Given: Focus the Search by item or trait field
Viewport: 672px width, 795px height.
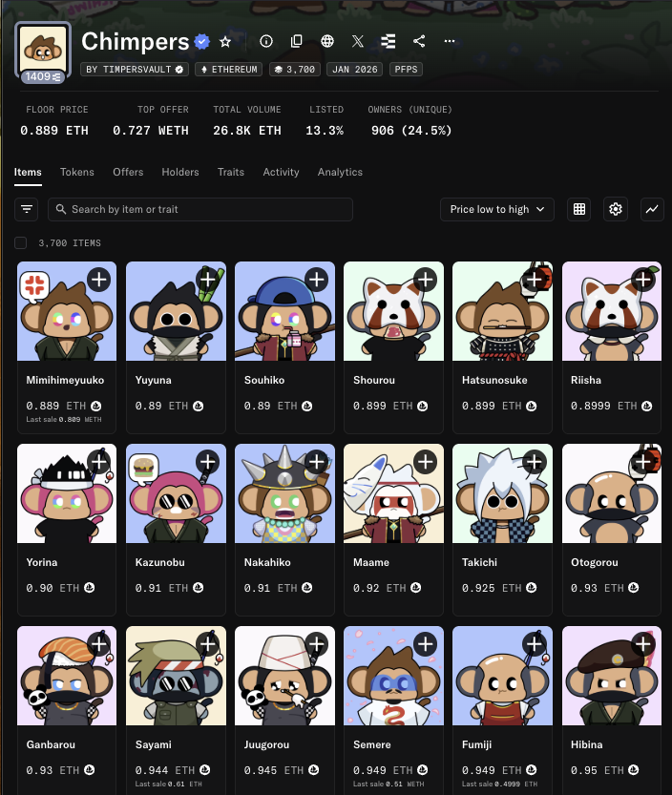Looking at the screenshot, I should pyautogui.click(x=200, y=209).
